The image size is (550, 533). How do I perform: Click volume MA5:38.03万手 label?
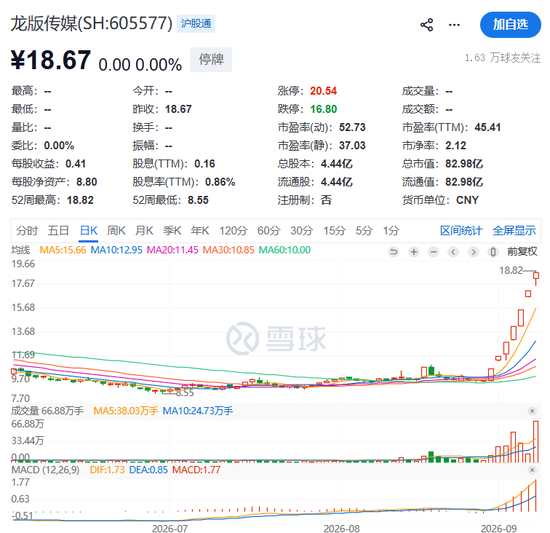[x=126, y=411]
